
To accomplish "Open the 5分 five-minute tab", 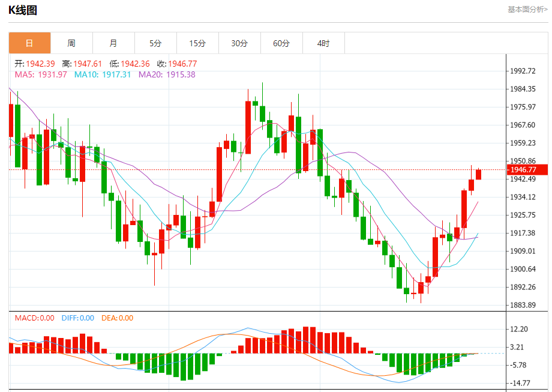I will click(155, 43).
